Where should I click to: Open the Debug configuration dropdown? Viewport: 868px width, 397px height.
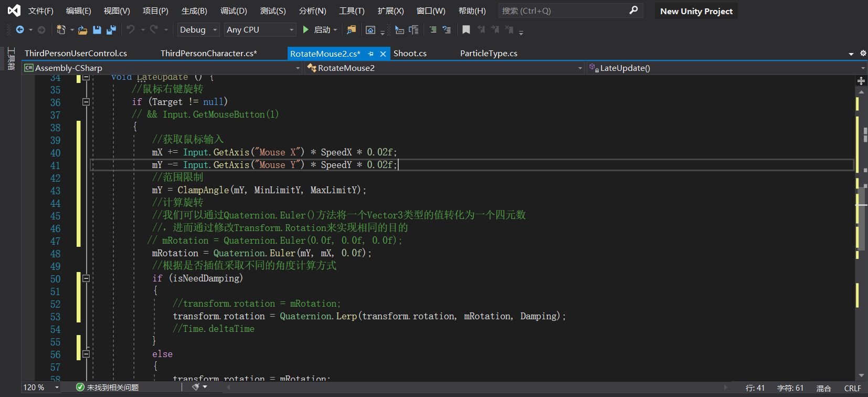198,30
